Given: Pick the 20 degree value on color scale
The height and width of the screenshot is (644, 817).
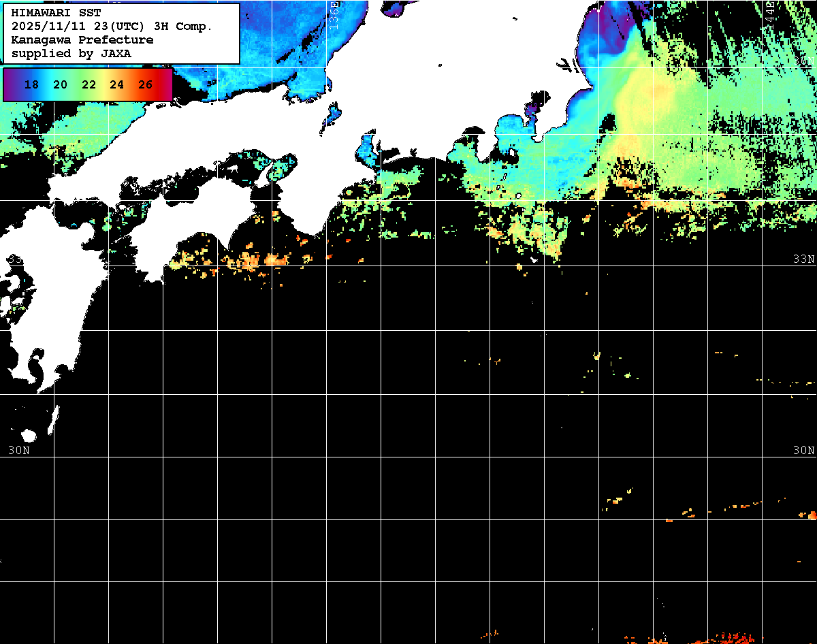Looking at the screenshot, I should (60, 85).
